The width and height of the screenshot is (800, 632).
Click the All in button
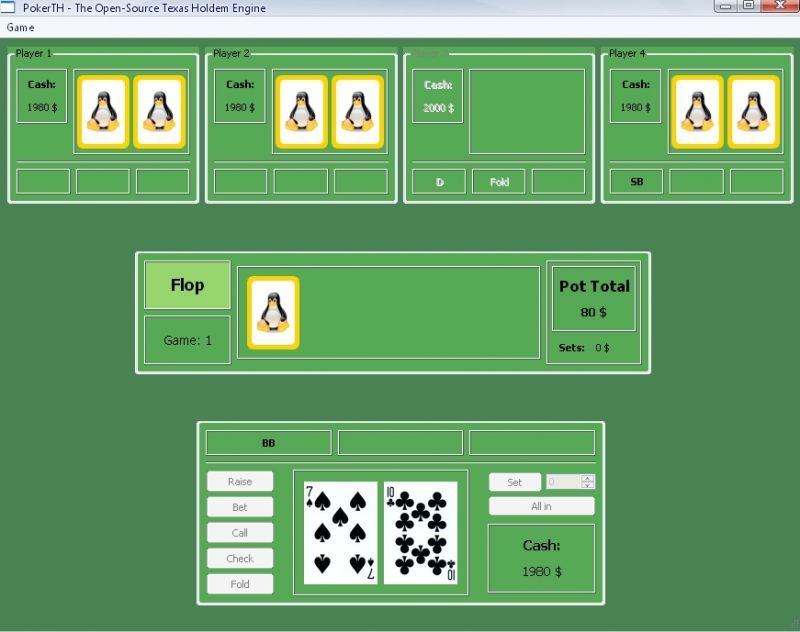(541, 506)
